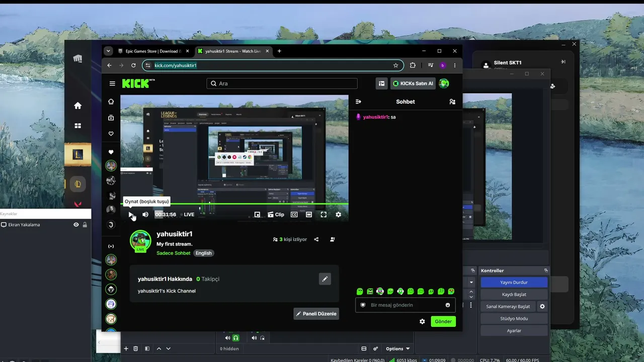
Task: Enter fullscreen on the Kick player
Action: (x=324, y=215)
